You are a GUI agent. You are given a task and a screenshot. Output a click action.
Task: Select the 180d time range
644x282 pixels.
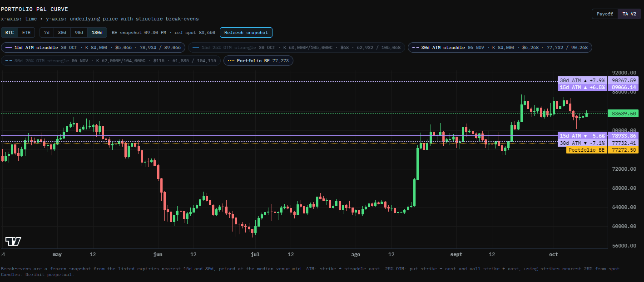tap(97, 33)
